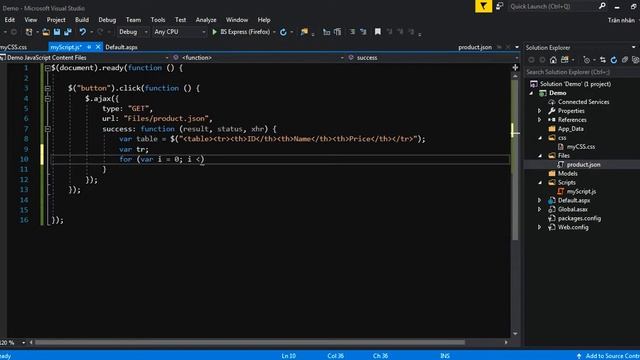Collapse code outline at line 1
This screenshot has height=360, width=640.
[48, 68]
